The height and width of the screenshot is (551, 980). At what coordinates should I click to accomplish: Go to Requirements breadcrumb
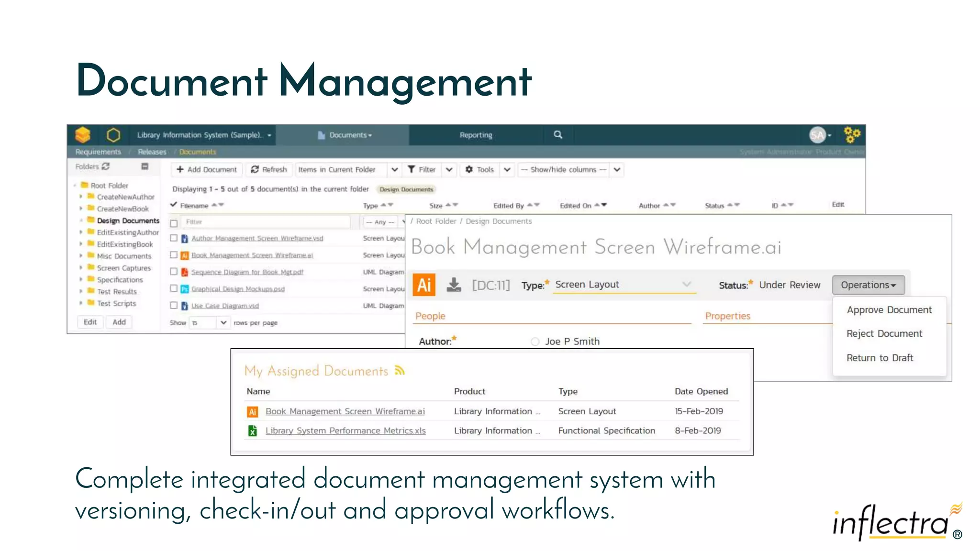tap(98, 152)
